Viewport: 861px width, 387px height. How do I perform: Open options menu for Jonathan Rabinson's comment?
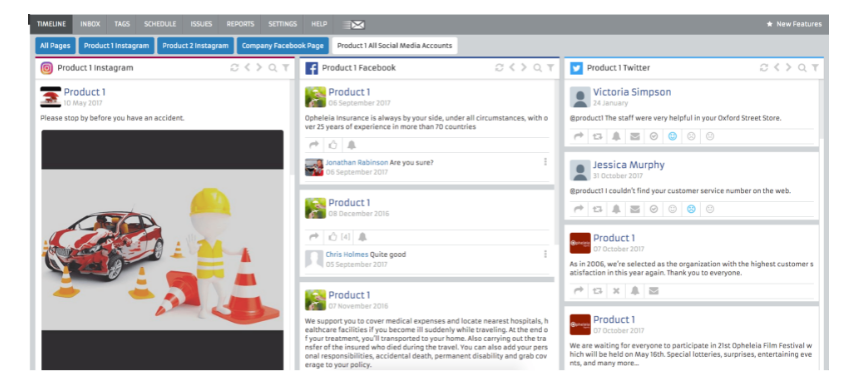(545, 162)
